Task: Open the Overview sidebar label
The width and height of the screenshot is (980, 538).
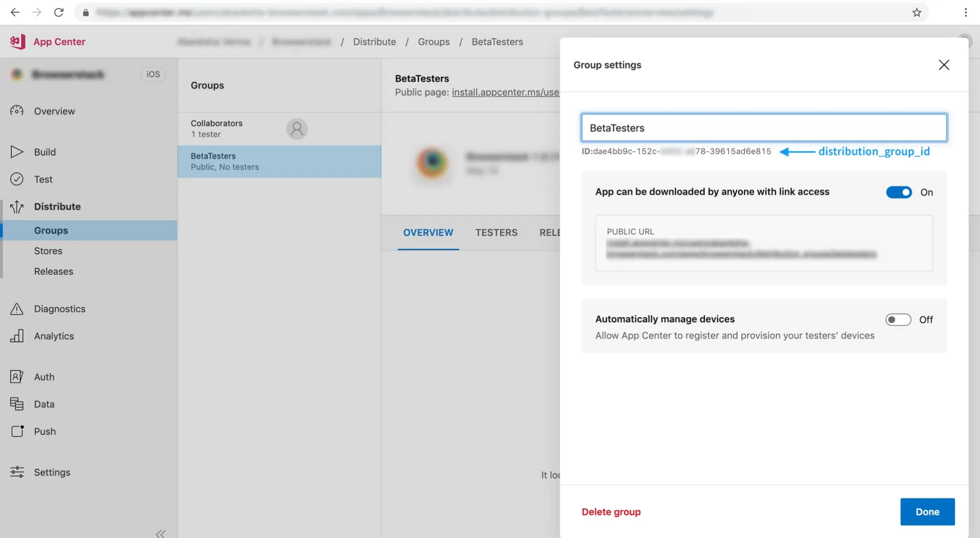Action: point(54,111)
